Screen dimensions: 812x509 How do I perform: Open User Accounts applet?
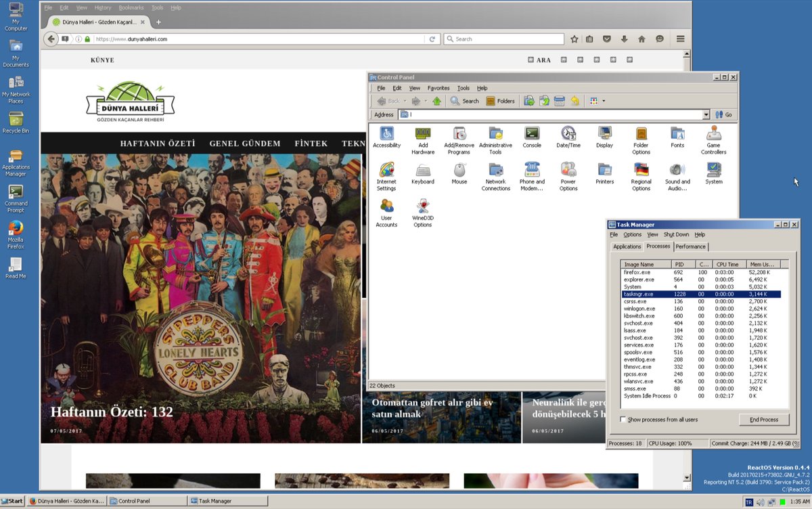pos(386,213)
